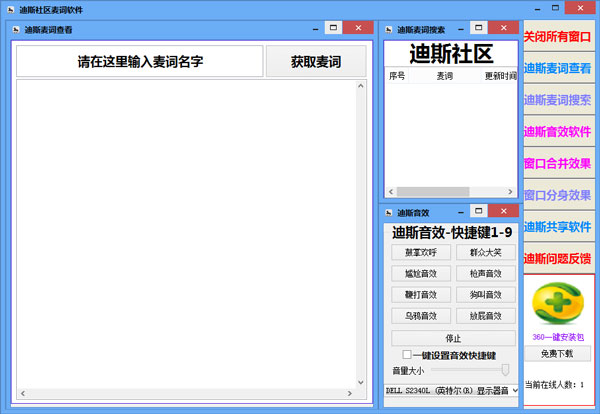Image resolution: width=600 pixels, height=414 pixels.
Task: Click the lyric text area scroll-down arrow
Action: [x=360, y=382]
